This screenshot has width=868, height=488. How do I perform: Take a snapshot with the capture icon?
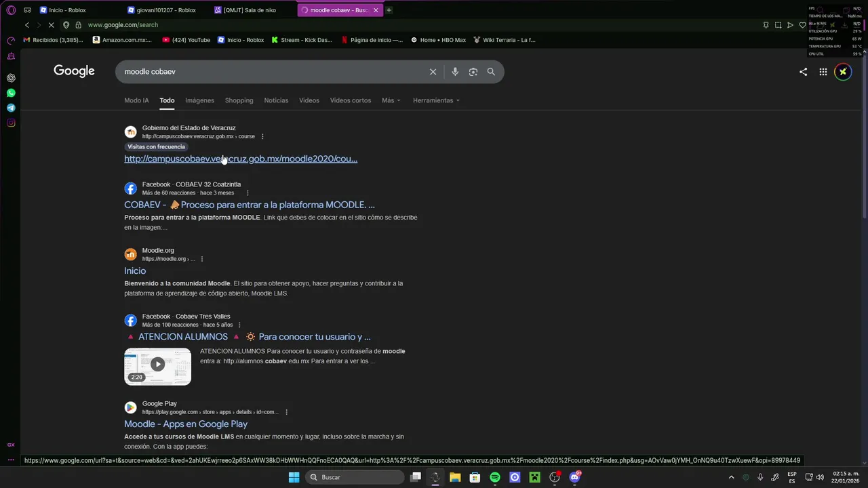778,25
